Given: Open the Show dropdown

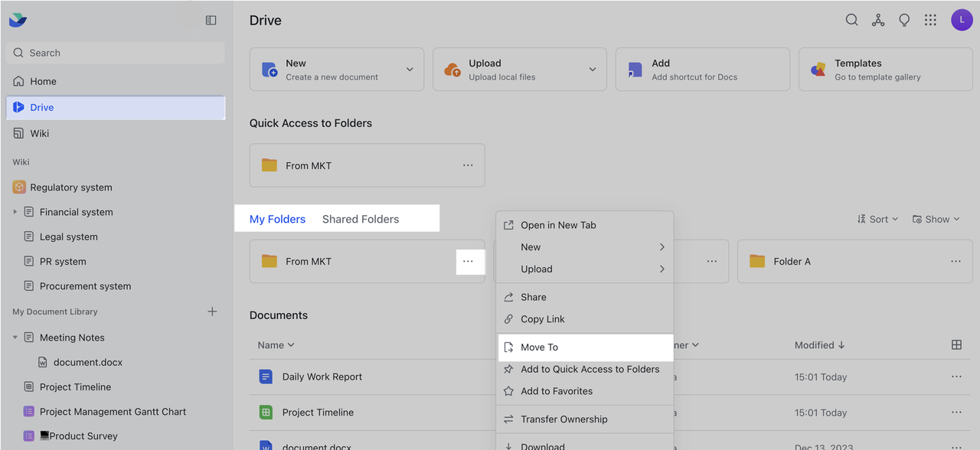Looking at the screenshot, I should coord(936,219).
